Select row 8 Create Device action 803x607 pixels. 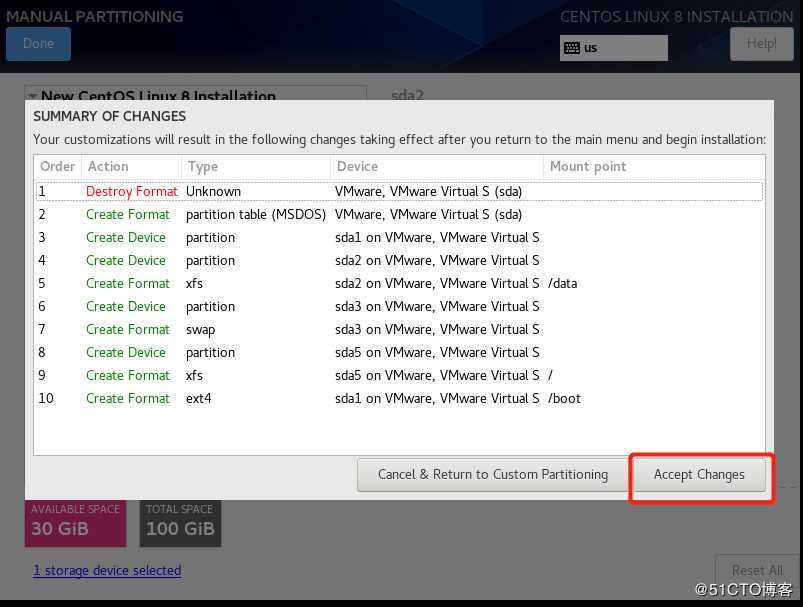pos(126,353)
